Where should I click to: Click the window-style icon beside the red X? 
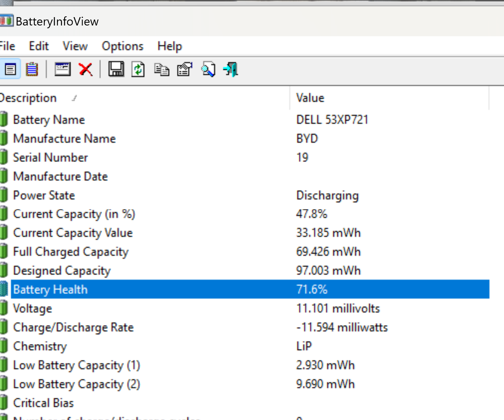(x=63, y=70)
